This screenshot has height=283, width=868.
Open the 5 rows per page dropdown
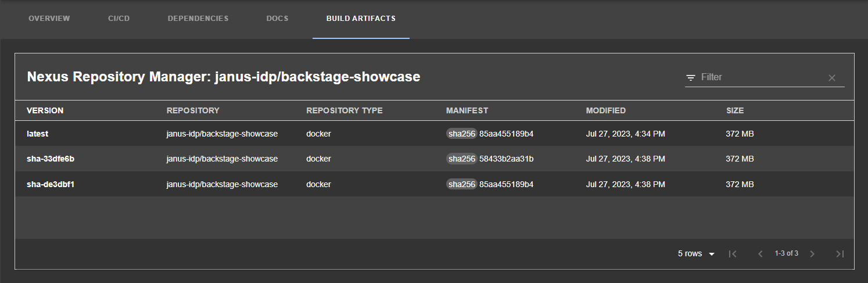[x=696, y=254]
